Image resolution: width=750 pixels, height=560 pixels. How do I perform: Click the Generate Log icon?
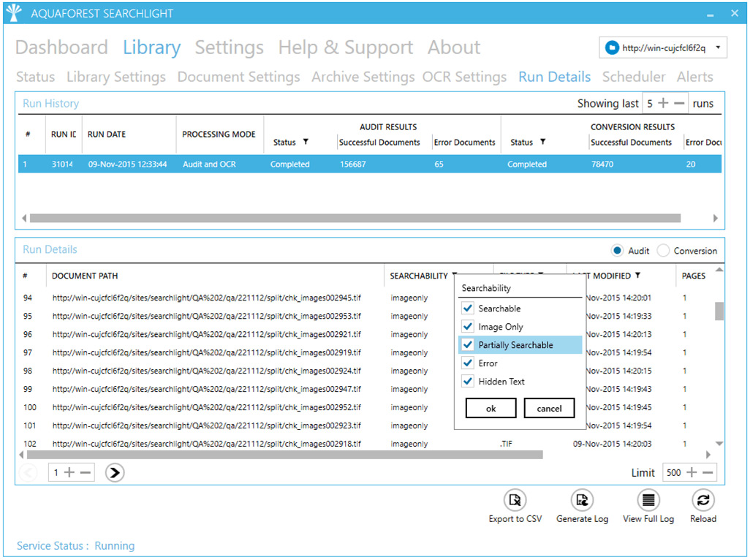click(582, 500)
